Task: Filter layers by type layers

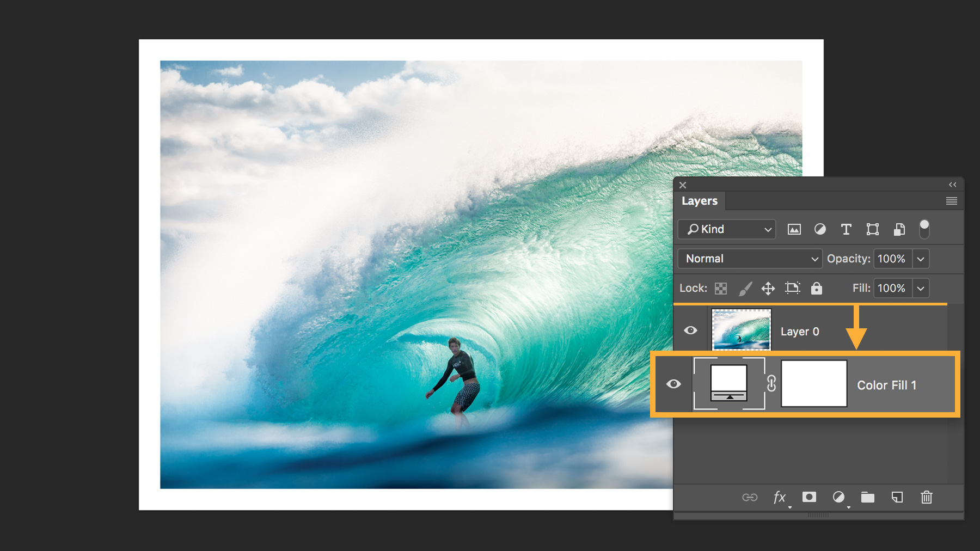Action: (x=846, y=229)
